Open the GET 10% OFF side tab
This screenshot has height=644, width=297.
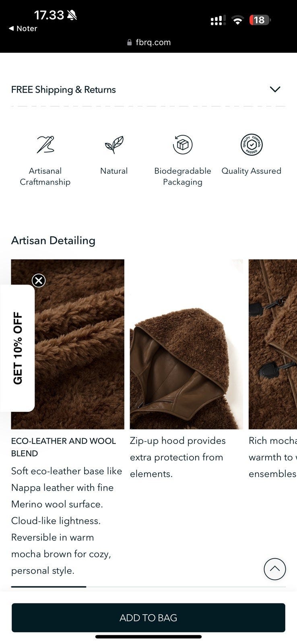click(17, 348)
